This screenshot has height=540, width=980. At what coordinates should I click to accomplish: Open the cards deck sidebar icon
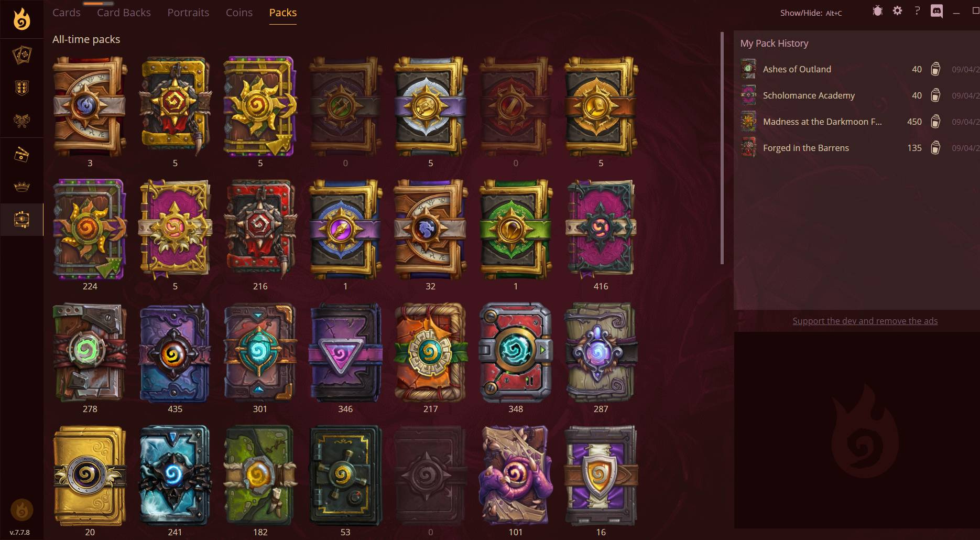click(x=21, y=55)
